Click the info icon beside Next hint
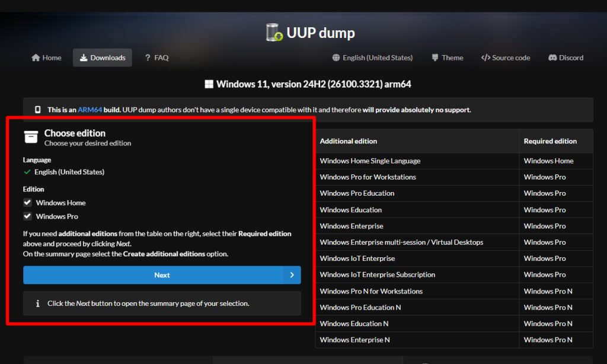Viewport: 607px width, 364px height. (x=38, y=304)
